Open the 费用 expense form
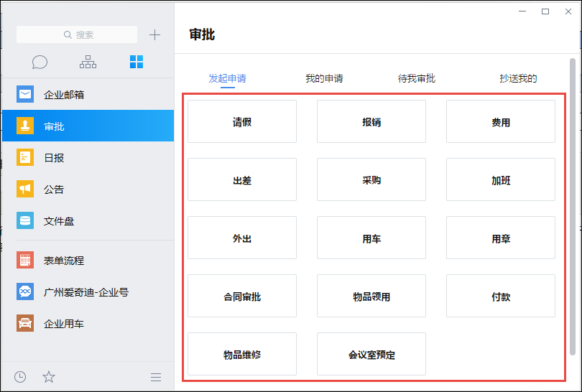This screenshot has width=582, height=392. [x=501, y=121]
